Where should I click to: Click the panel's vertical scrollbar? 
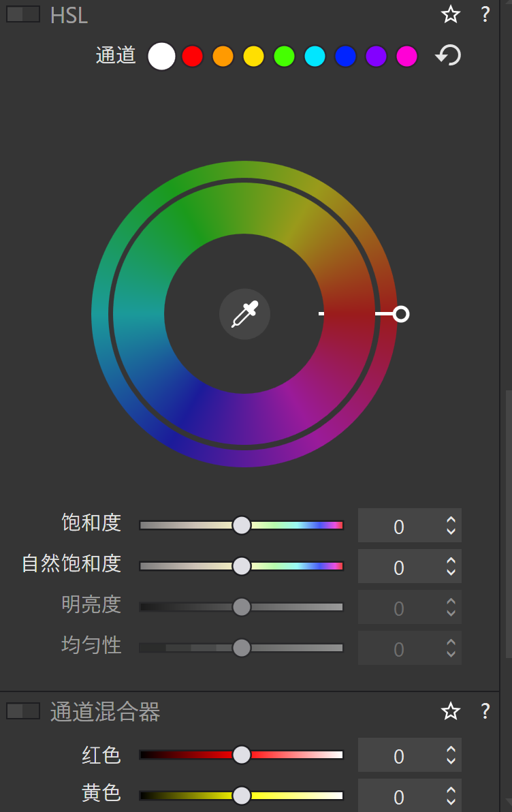coord(509,523)
